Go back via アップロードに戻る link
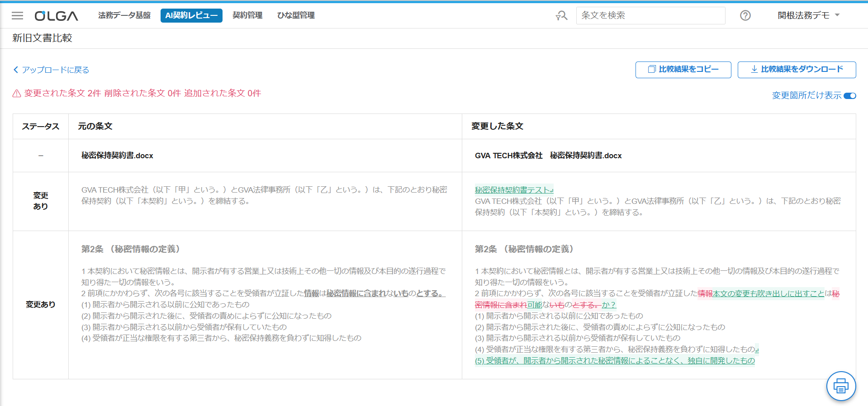This screenshot has height=406, width=868. 51,70
